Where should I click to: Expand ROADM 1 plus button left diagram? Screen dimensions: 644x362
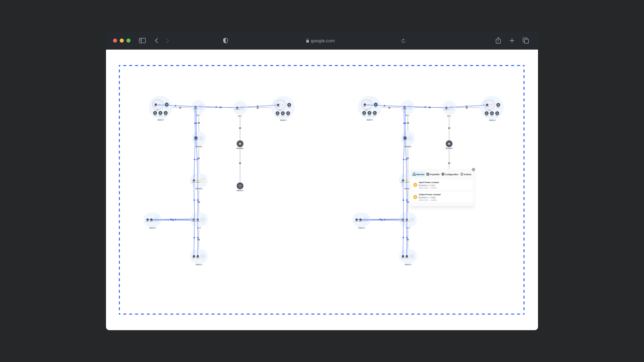[201, 138]
